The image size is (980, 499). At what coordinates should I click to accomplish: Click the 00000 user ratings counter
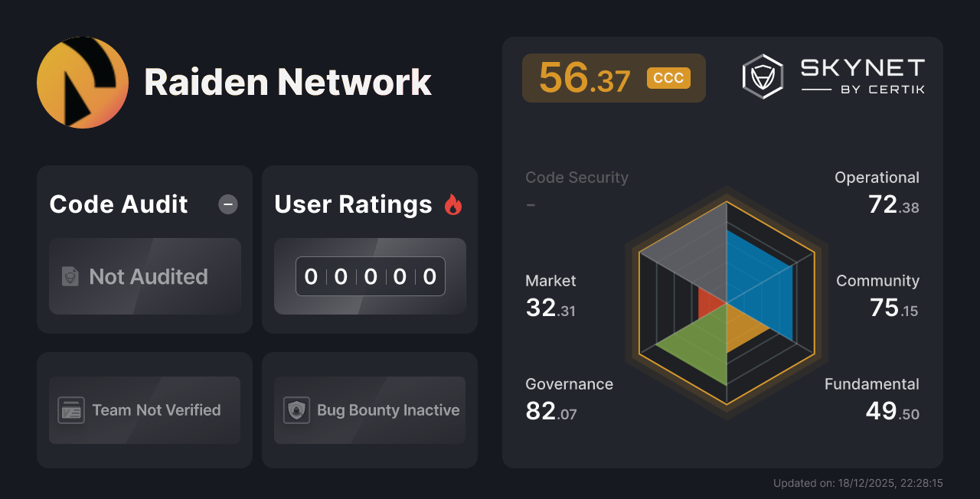tap(370, 276)
